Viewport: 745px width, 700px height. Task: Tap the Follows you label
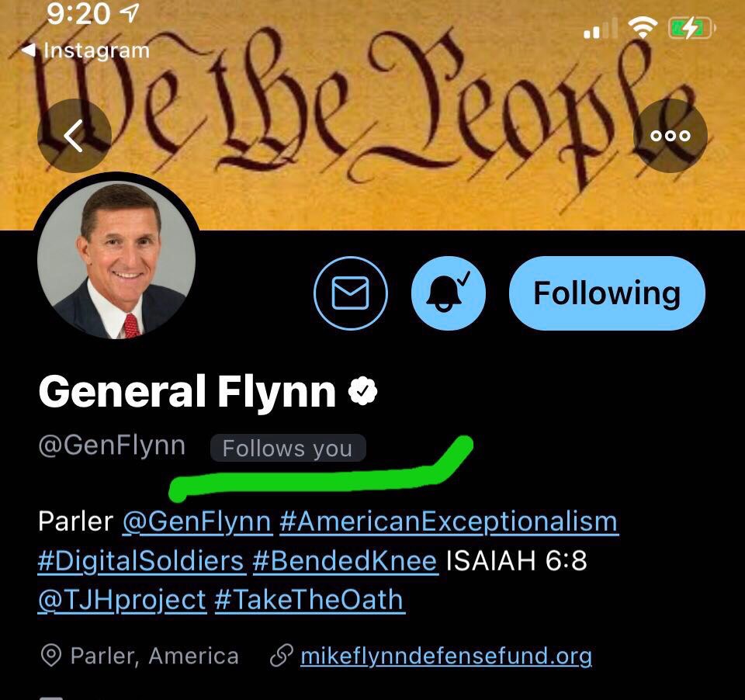(x=287, y=449)
